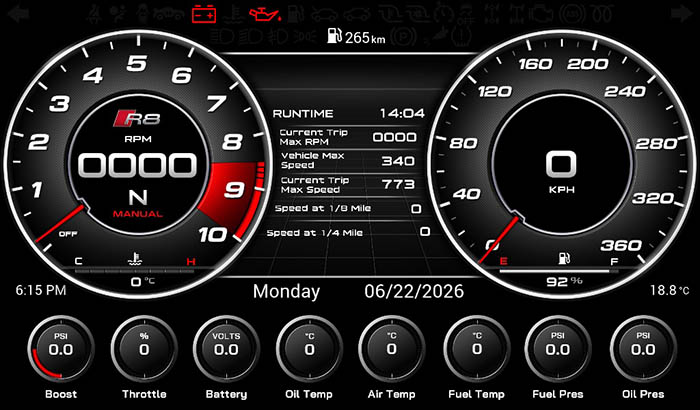The height and width of the screenshot is (410, 700).
Task: Tap the date 06/22/2026
Action: [x=414, y=291]
